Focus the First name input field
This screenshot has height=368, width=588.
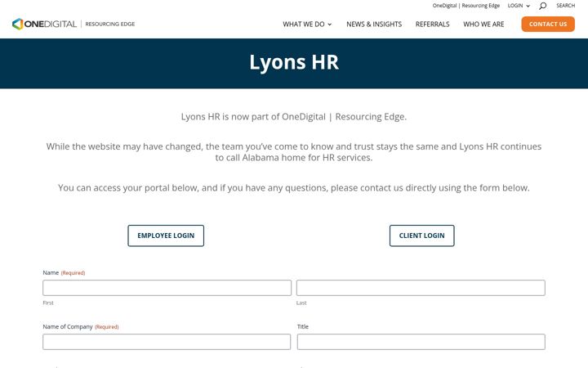point(167,288)
